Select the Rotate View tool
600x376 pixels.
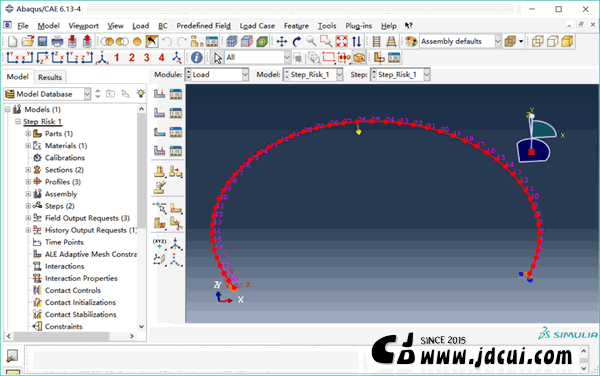pos(297,41)
